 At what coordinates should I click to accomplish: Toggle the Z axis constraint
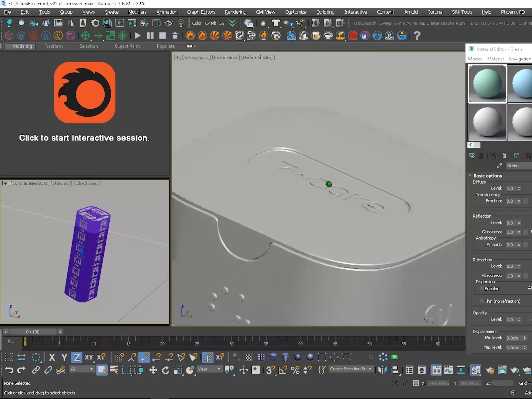(x=76, y=357)
